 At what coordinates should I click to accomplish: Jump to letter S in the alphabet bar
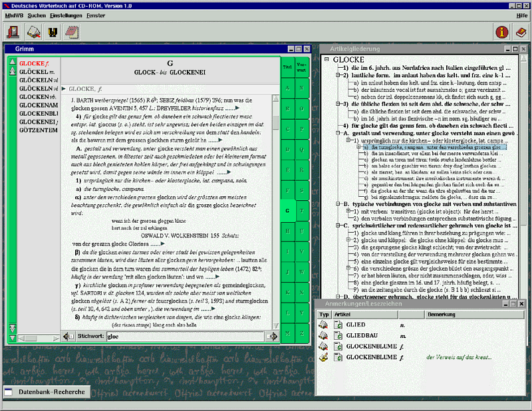click(x=301, y=190)
